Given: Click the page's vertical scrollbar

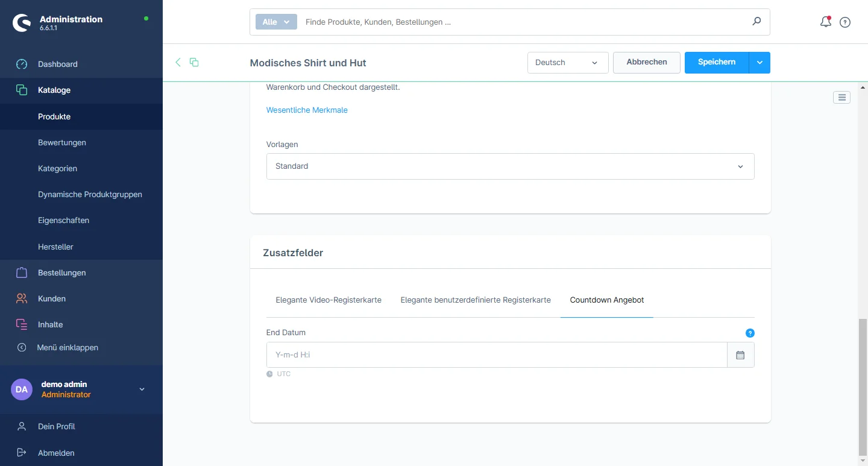Looking at the screenshot, I should tap(863, 386).
